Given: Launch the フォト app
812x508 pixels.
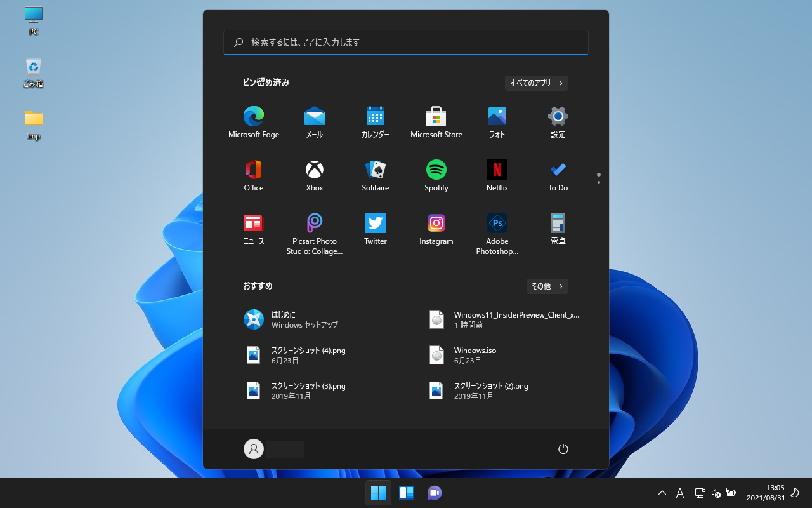Looking at the screenshot, I should click(x=497, y=123).
